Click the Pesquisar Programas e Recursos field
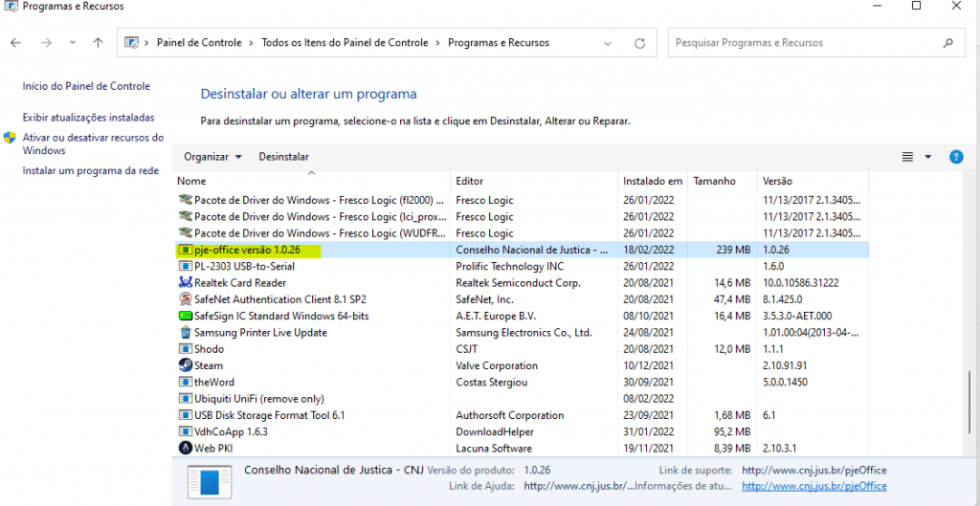The image size is (980, 506). [x=809, y=43]
